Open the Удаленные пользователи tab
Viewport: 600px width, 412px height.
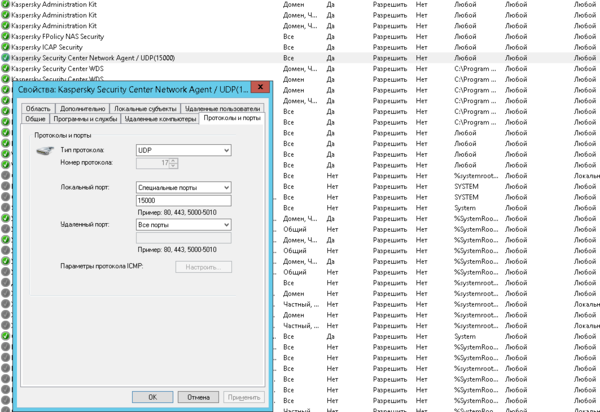(x=222, y=109)
